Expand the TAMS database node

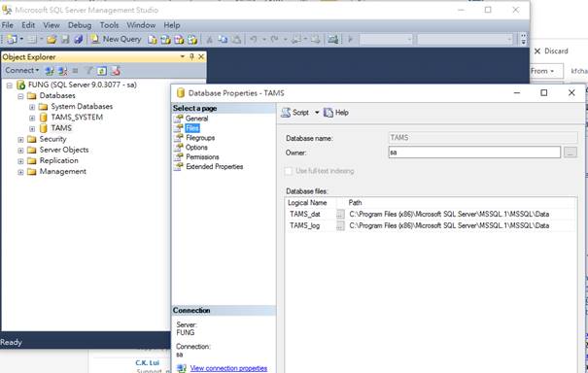pos(32,129)
